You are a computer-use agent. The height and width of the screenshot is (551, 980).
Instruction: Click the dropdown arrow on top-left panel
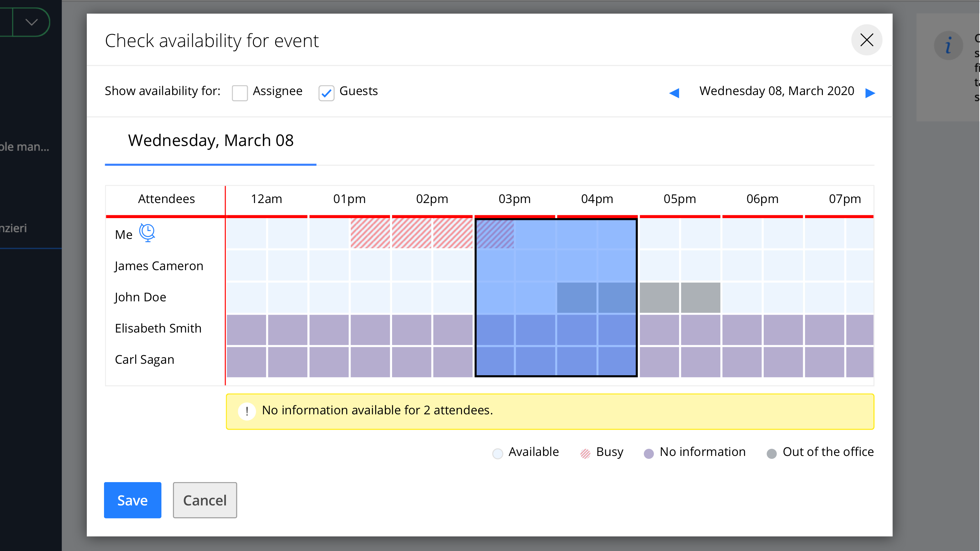[31, 22]
